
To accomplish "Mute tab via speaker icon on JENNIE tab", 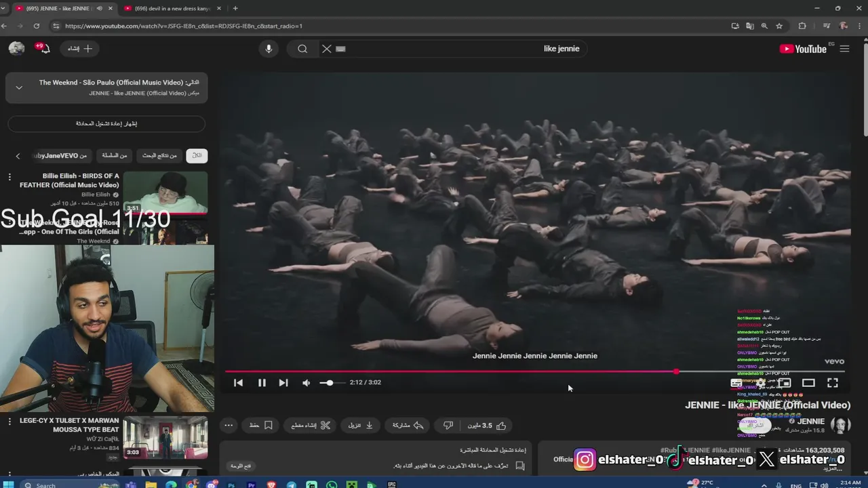I will [99, 8].
